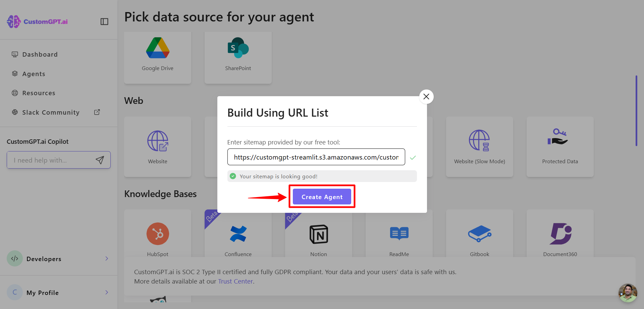This screenshot has width=644, height=309.
Task: Click the page vertical scrollbar
Action: tap(636, 111)
